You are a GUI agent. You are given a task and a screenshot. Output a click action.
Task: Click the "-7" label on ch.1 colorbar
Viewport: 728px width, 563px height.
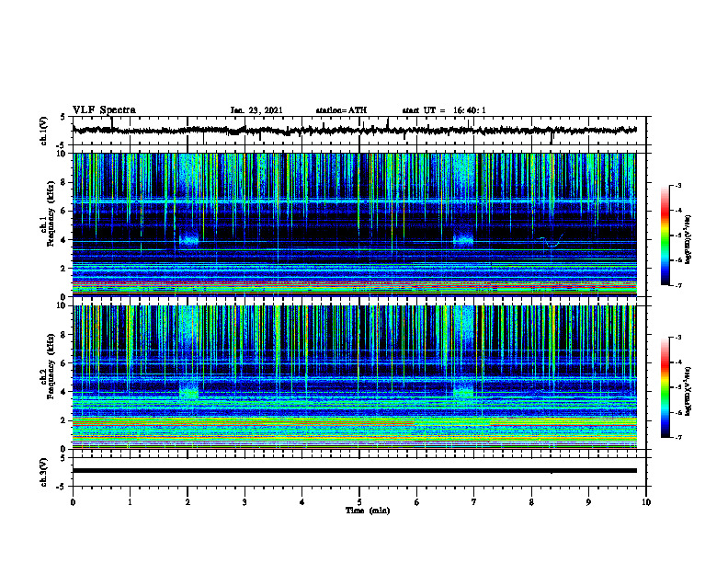[x=677, y=285]
